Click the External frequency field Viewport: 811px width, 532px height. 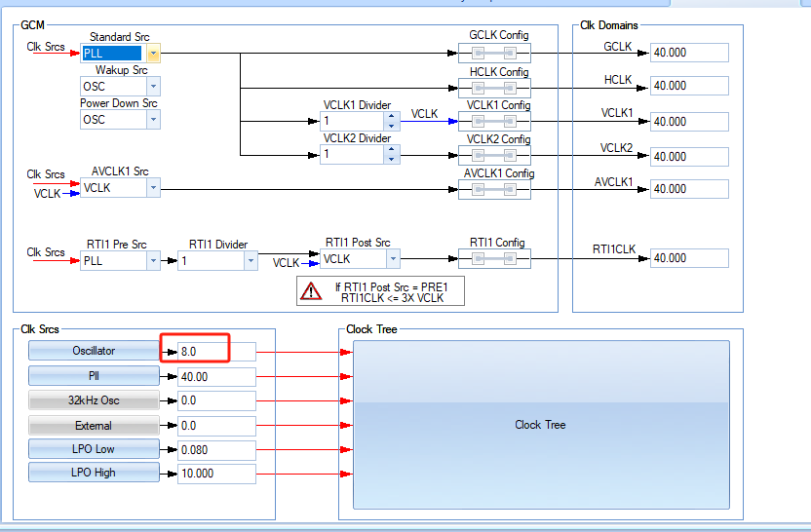216,426
